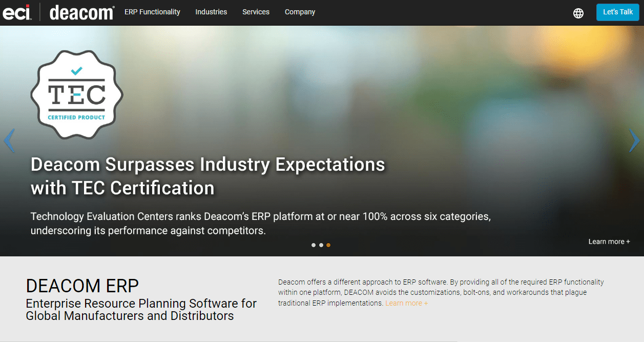
Task: Select the third orange carousel dot
Action: [328, 245]
